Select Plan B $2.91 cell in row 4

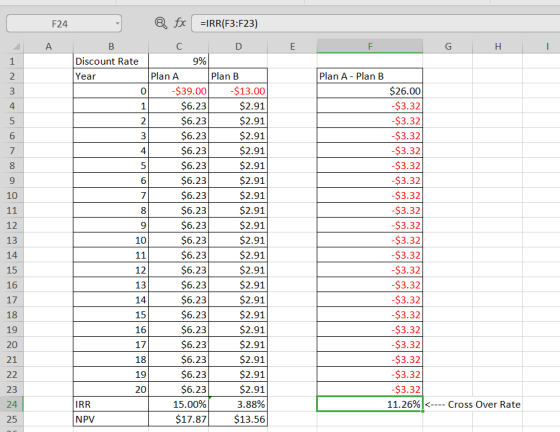[238, 106]
